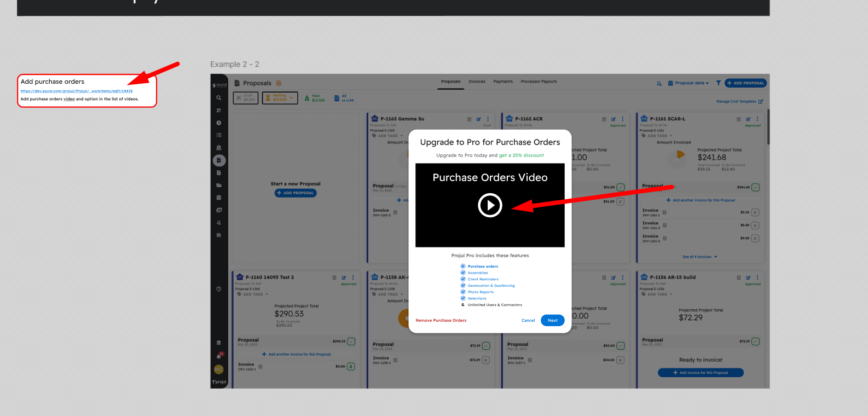Open the reports bar-chart sidebar icon
The image size is (868, 416).
click(x=219, y=235)
